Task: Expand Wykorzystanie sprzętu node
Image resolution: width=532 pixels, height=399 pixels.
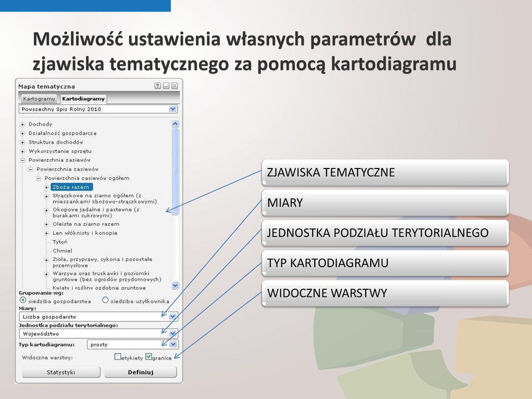Action: click(22, 151)
